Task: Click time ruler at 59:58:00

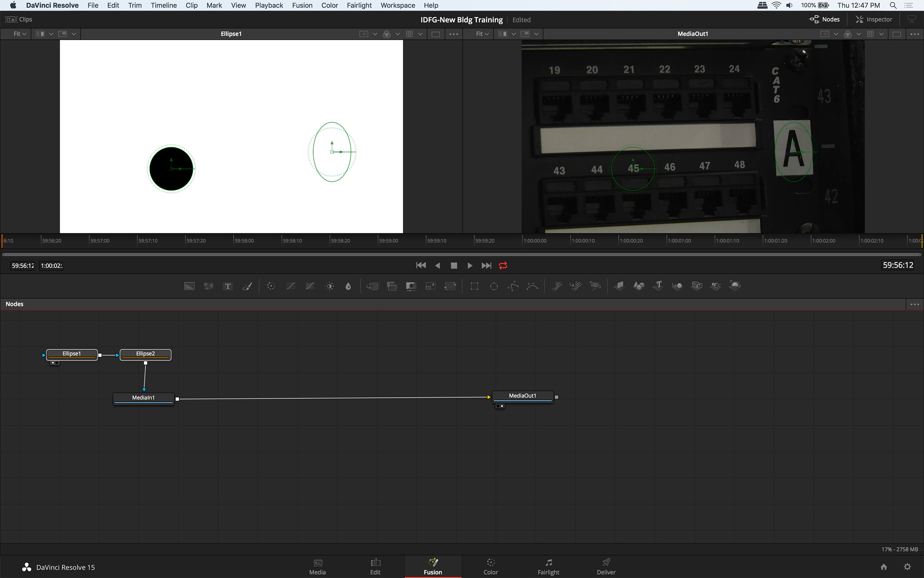Action: click(x=244, y=240)
